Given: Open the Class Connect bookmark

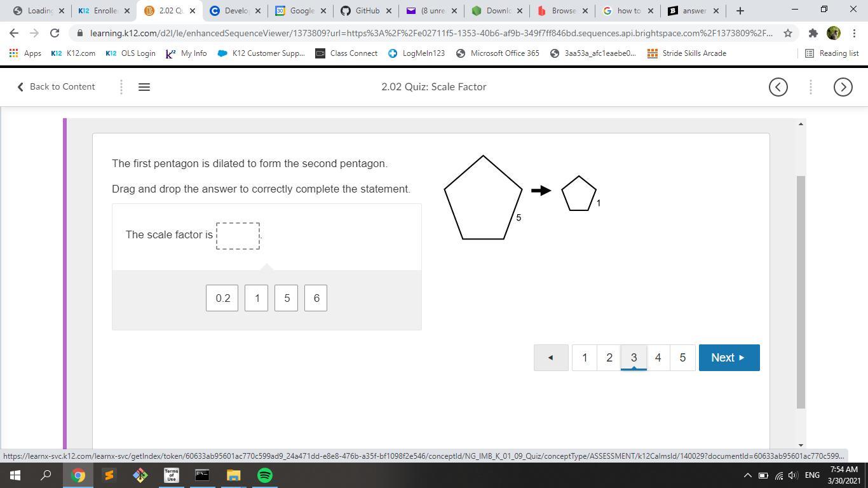Looking at the screenshot, I should pyautogui.click(x=346, y=53).
